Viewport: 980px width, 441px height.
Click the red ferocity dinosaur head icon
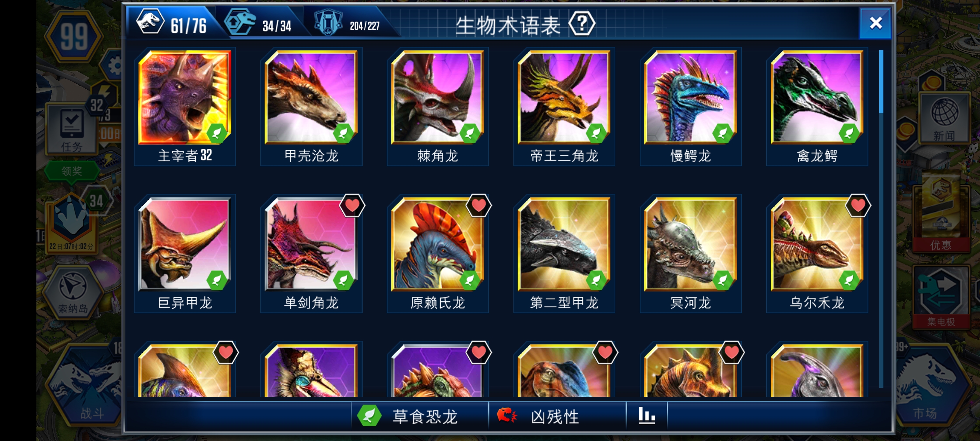[507, 415]
